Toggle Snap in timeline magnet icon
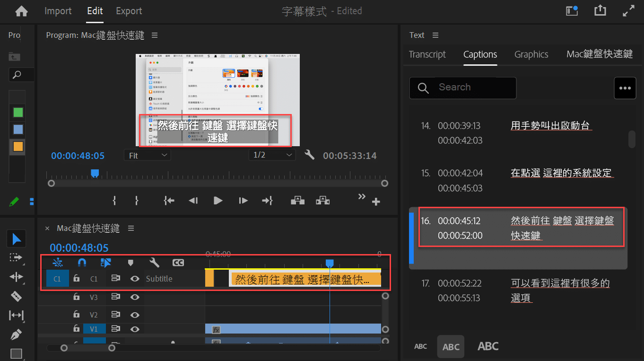 (x=82, y=262)
